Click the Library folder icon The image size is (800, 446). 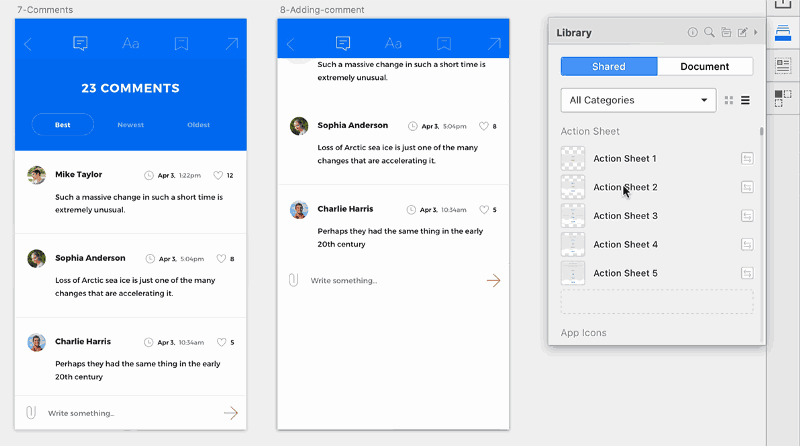click(x=726, y=32)
